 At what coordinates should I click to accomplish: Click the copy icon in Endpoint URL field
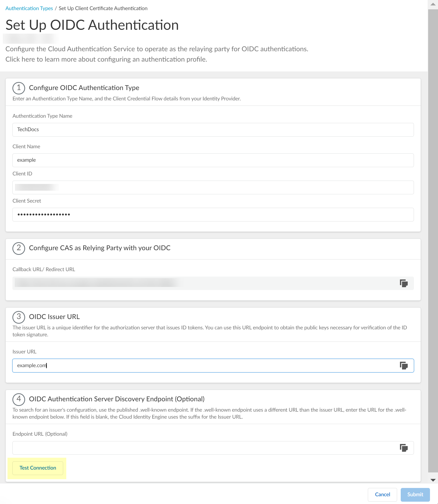pyautogui.click(x=404, y=448)
